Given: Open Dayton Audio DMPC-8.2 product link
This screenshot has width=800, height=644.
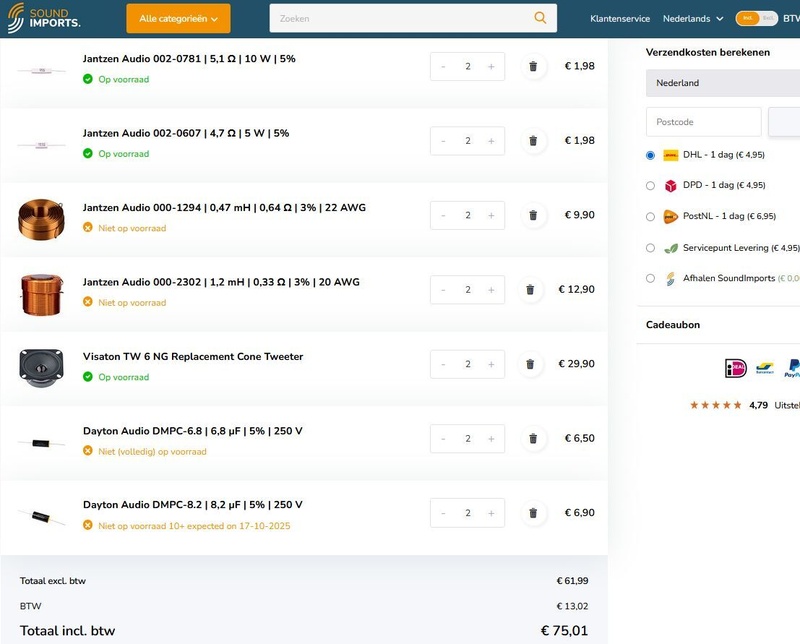Looking at the screenshot, I should (192, 505).
